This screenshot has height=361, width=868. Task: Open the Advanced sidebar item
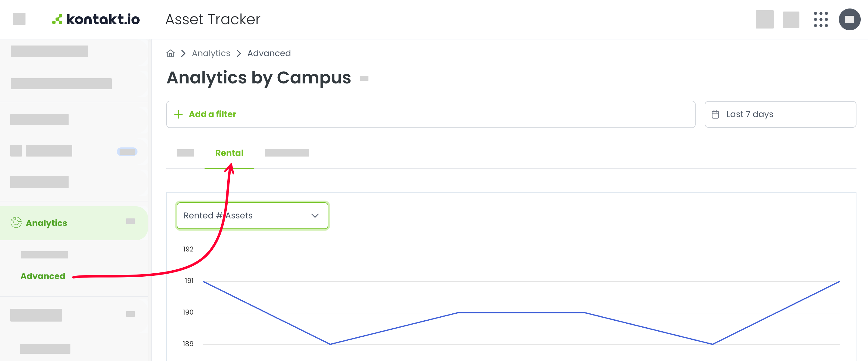(43, 276)
